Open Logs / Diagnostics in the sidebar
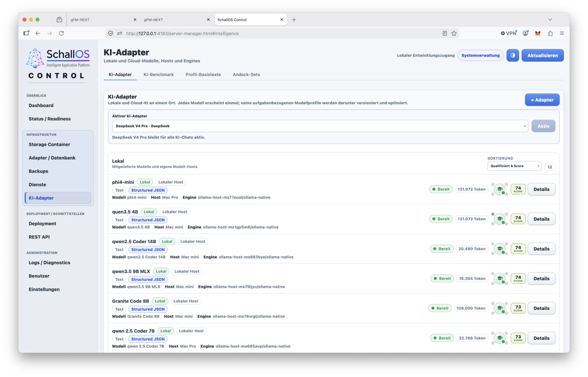Screen dimensions: 588x377 (x=50, y=263)
